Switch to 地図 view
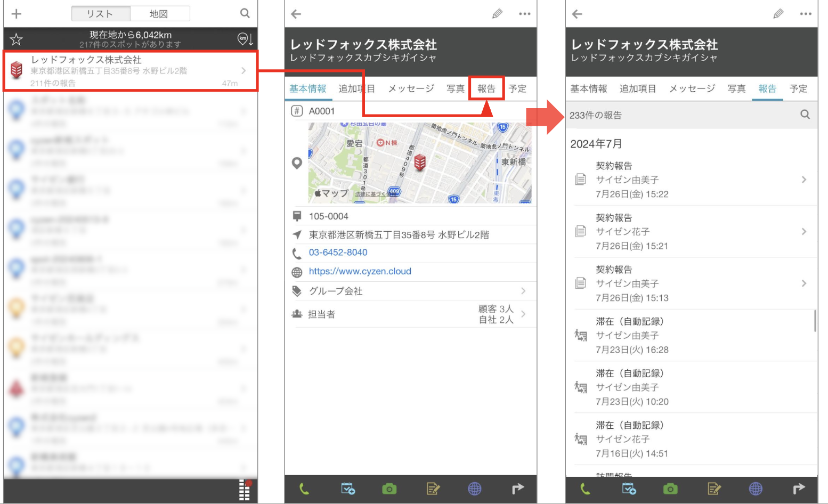The width and height of the screenshot is (828, 504). 159,13
